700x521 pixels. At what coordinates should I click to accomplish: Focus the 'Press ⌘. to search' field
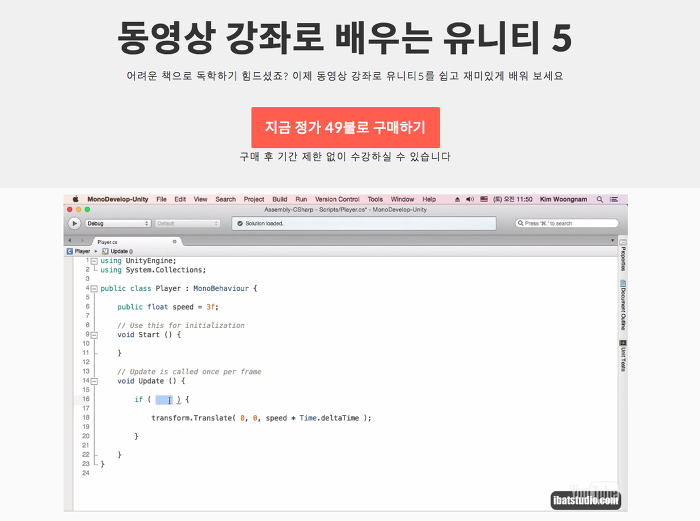[x=567, y=223]
